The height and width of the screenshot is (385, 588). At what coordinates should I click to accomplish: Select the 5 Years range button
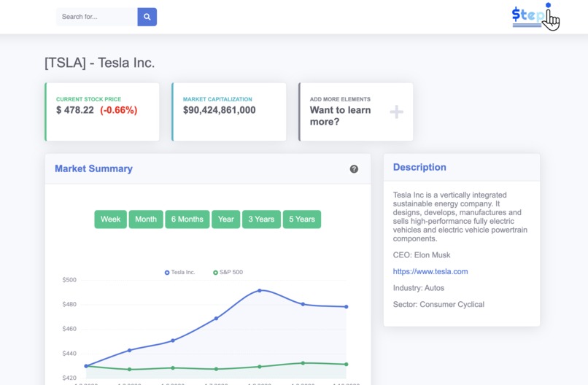[302, 219]
